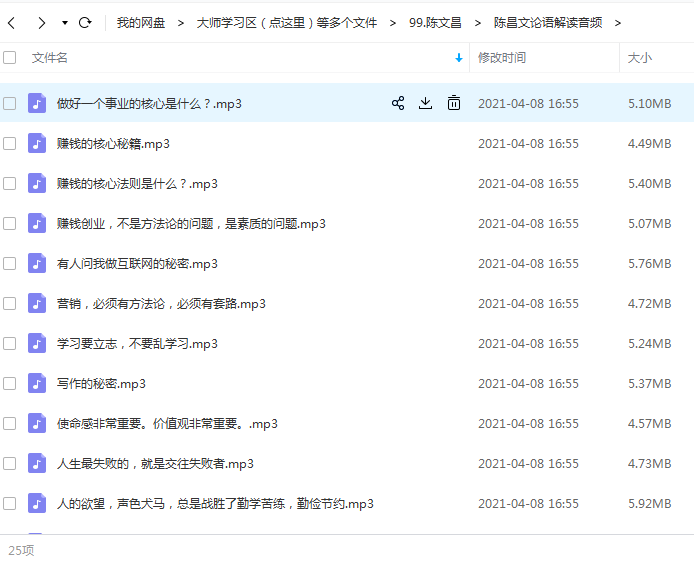The width and height of the screenshot is (694, 562).
Task: Check box for 营销，必须有方法论 file
Action: 10,304
